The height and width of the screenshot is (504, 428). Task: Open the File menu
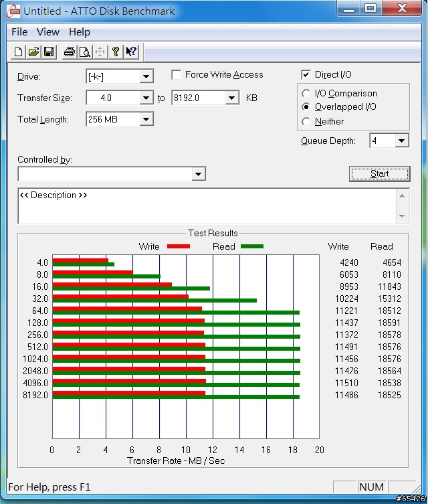[x=19, y=32]
